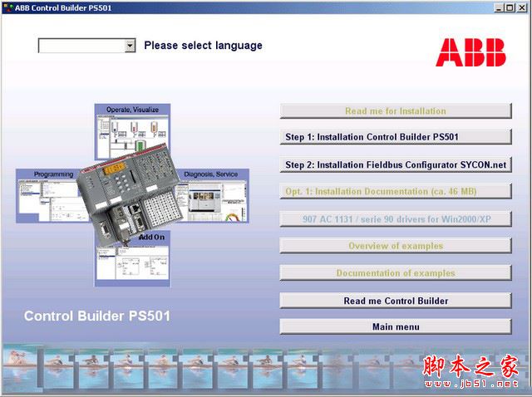Click the ABB logo
The height and width of the screenshot is (397, 532).
coord(471,52)
